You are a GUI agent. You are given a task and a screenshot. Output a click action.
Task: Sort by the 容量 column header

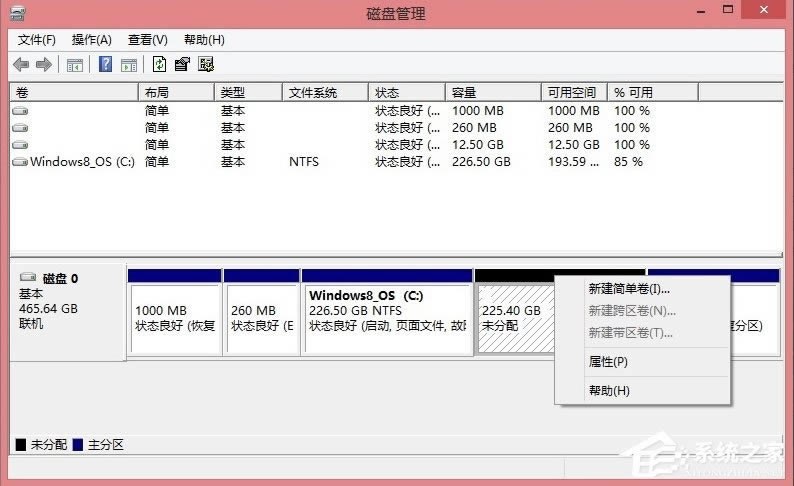493,93
